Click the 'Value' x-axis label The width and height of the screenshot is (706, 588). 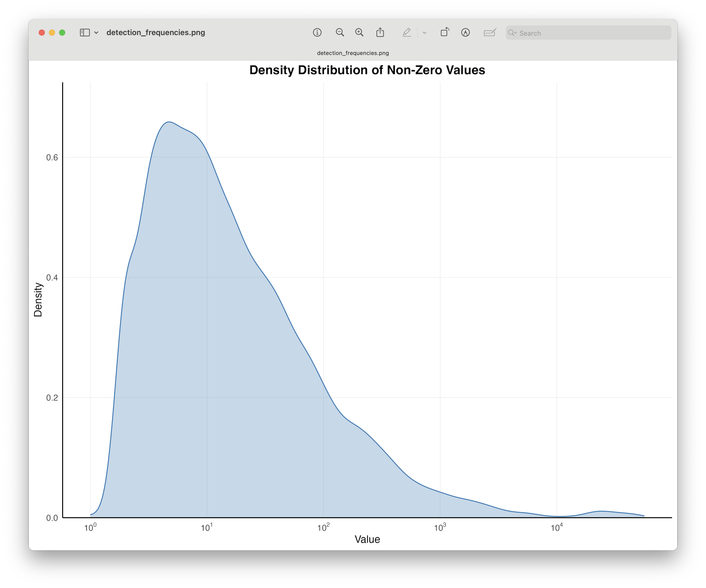(367, 539)
